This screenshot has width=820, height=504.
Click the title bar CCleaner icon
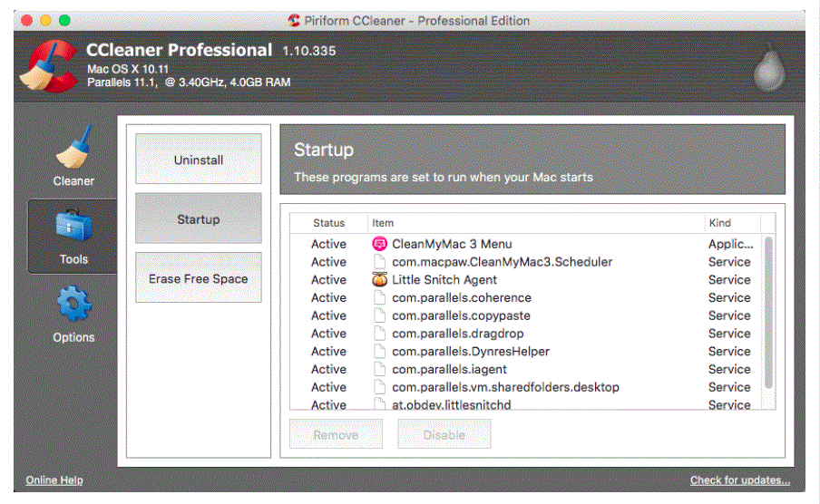point(294,20)
